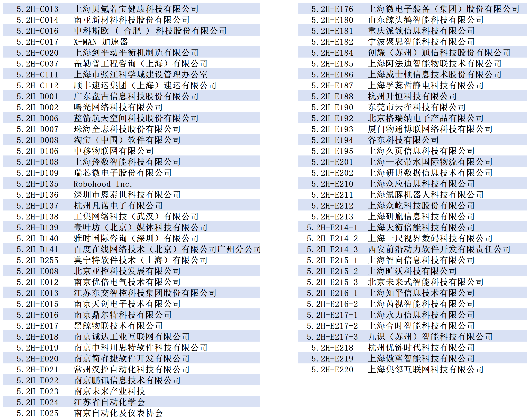
Task: Click 上海威士顿信息技术股份有限公司
Action: tap(435, 75)
